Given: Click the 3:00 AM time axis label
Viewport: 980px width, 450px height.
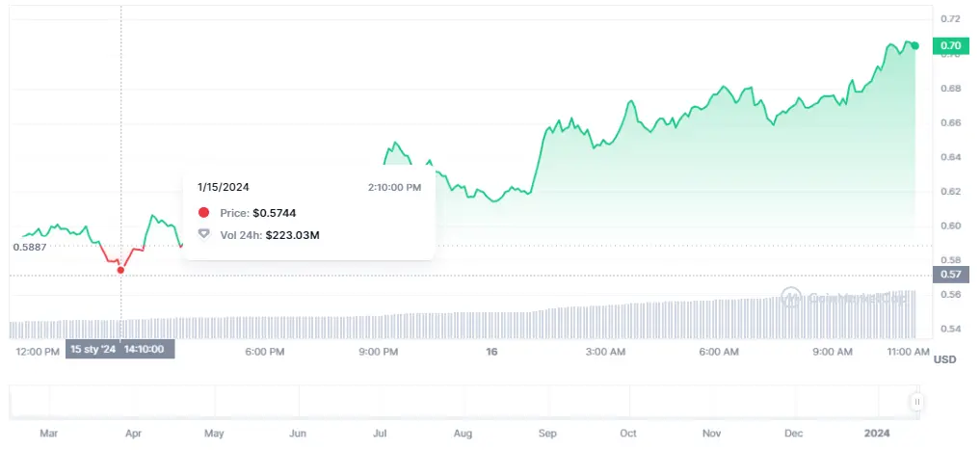Looking at the screenshot, I should click(605, 352).
